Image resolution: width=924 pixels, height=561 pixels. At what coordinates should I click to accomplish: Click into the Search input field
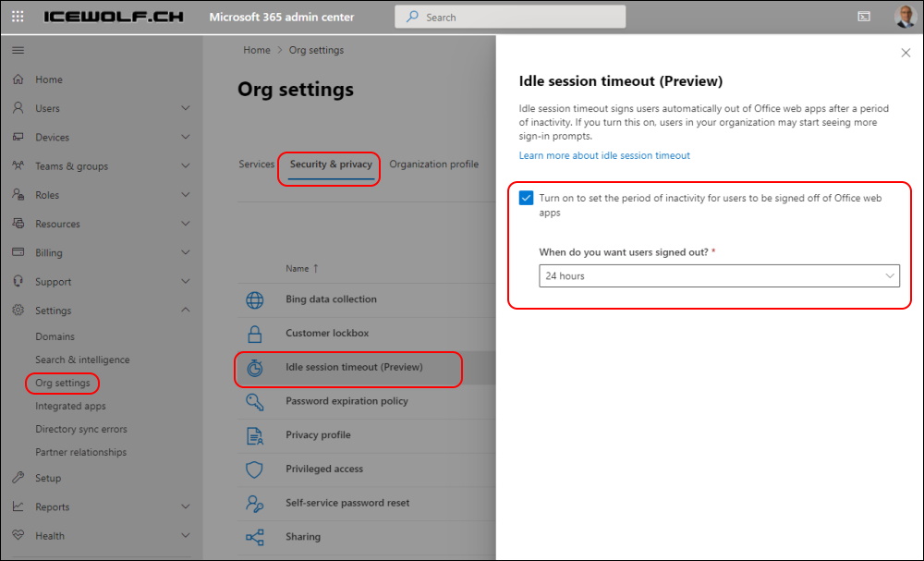[x=510, y=17]
